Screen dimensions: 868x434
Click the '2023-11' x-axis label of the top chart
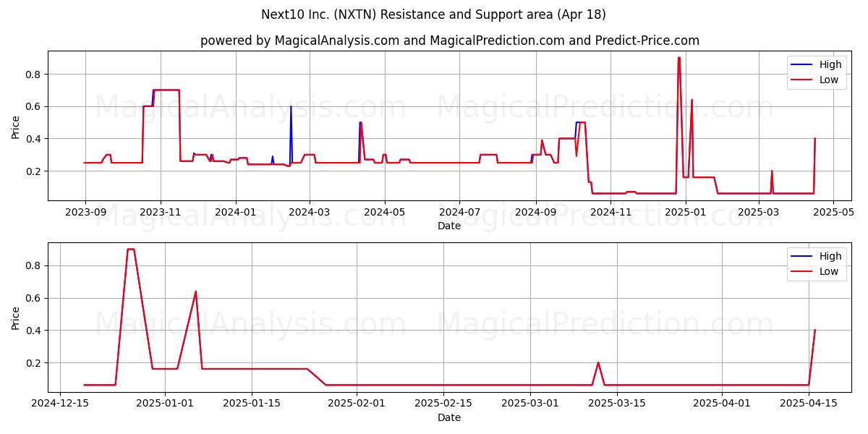click(160, 213)
